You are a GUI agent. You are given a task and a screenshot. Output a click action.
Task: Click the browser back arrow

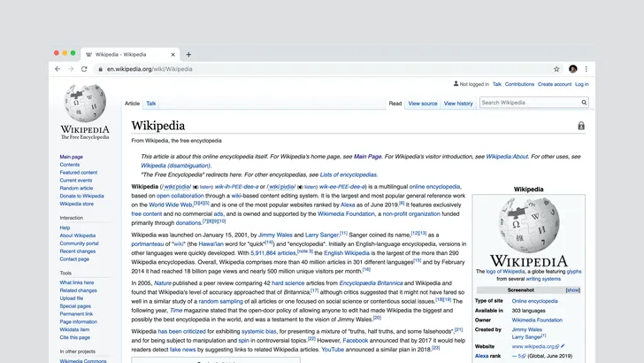click(x=57, y=69)
